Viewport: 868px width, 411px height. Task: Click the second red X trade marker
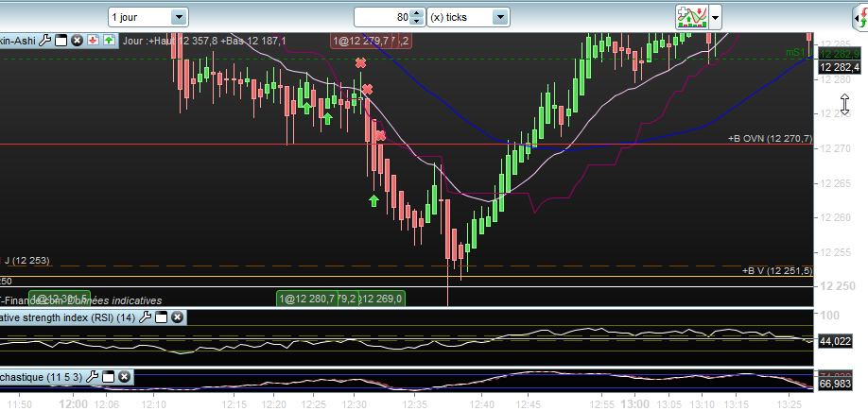pyautogui.click(x=367, y=89)
